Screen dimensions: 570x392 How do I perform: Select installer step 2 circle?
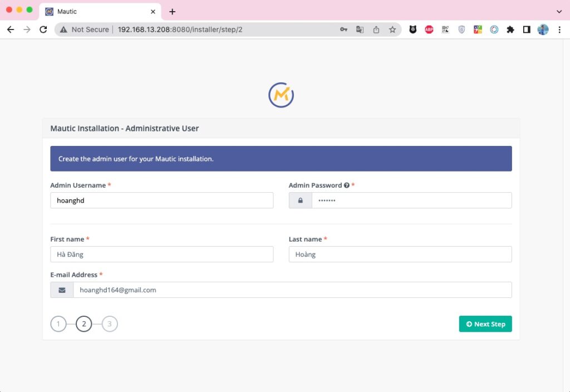84,324
